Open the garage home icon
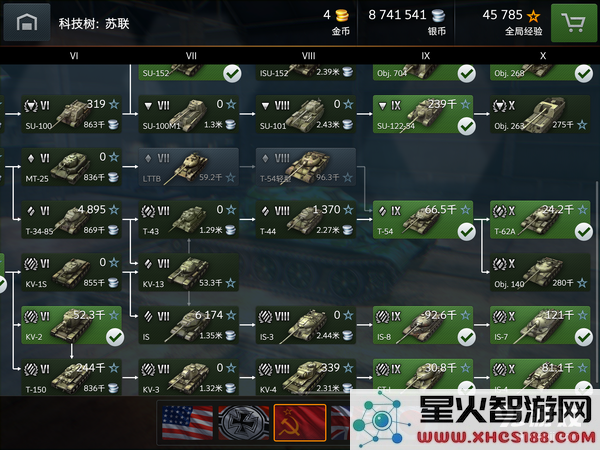 click(x=27, y=22)
